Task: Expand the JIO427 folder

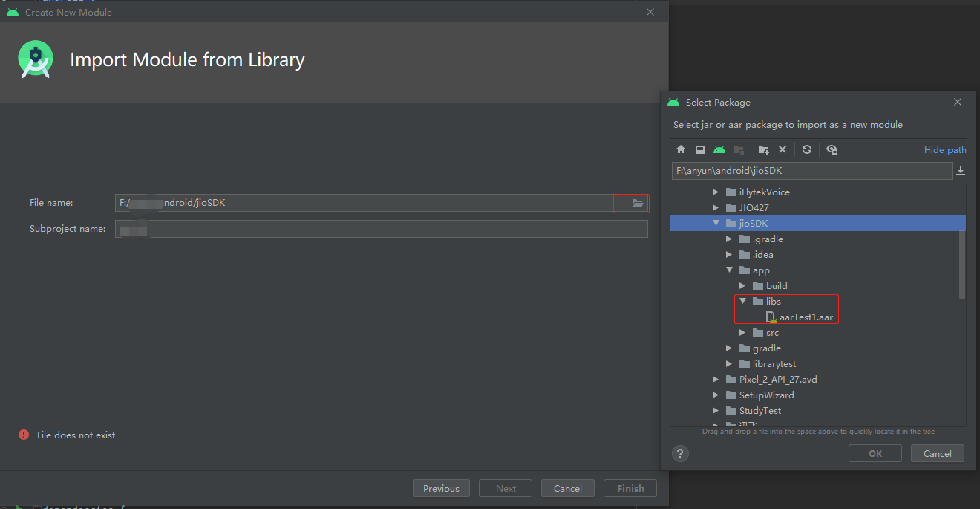Action: (716, 207)
